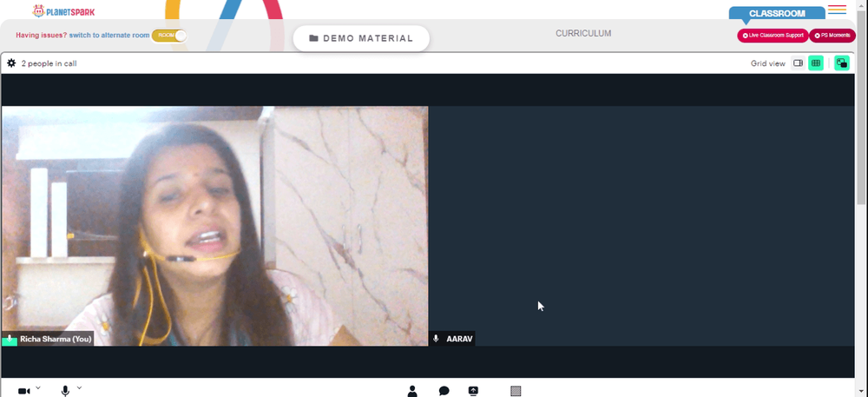Mute the microphone in bottom bar
This screenshot has width=868, height=397.
pos(65,392)
